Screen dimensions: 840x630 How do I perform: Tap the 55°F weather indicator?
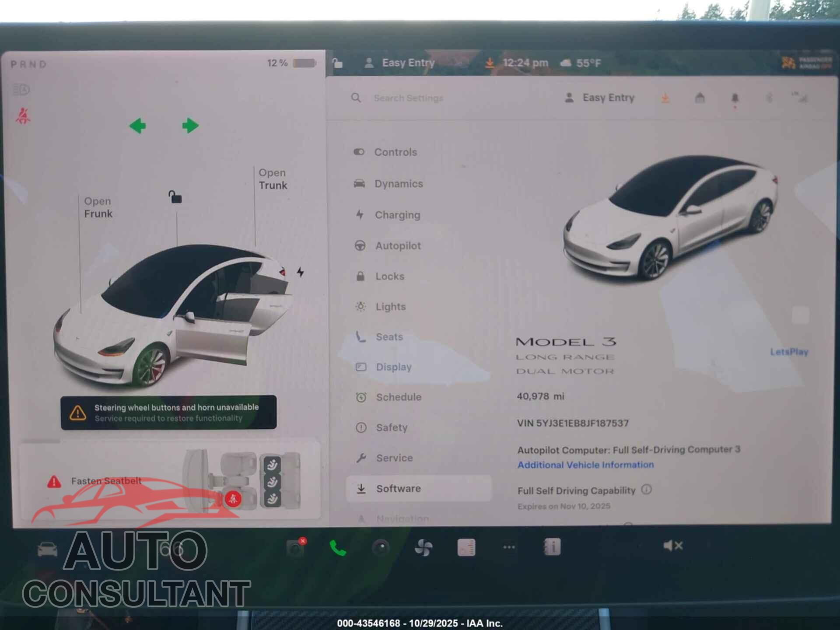[581, 63]
